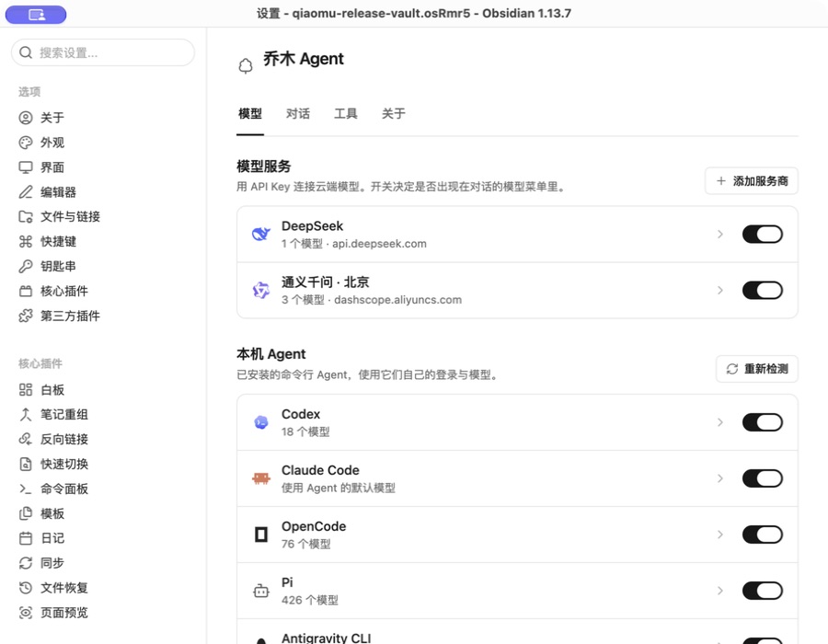Click the "使用 Agent 的默认模型" text
Viewport: 828px width, 644px height.
pyautogui.click(x=338, y=488)
